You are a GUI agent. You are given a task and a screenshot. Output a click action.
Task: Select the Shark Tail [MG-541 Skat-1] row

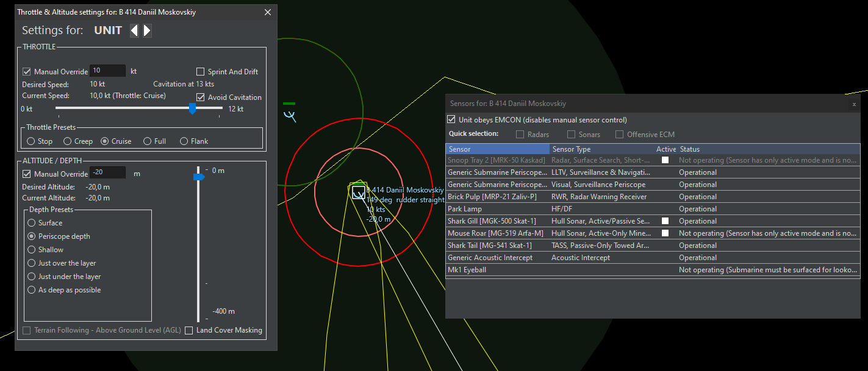pos(653,246)
